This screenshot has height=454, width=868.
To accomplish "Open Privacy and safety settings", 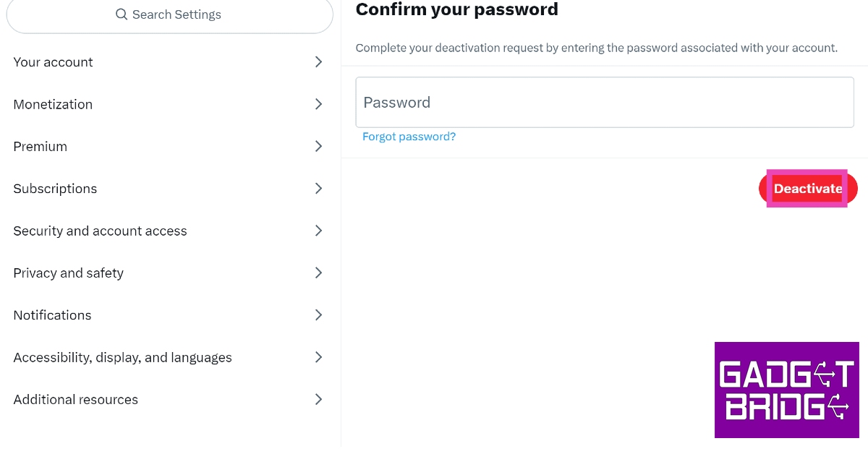I will tap(69, 273).
